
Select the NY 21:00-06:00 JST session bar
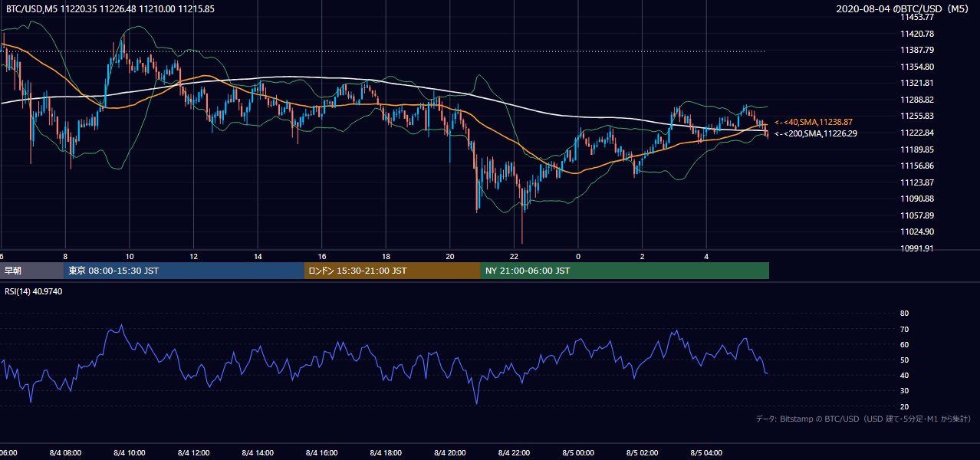(x=625, y=271)
